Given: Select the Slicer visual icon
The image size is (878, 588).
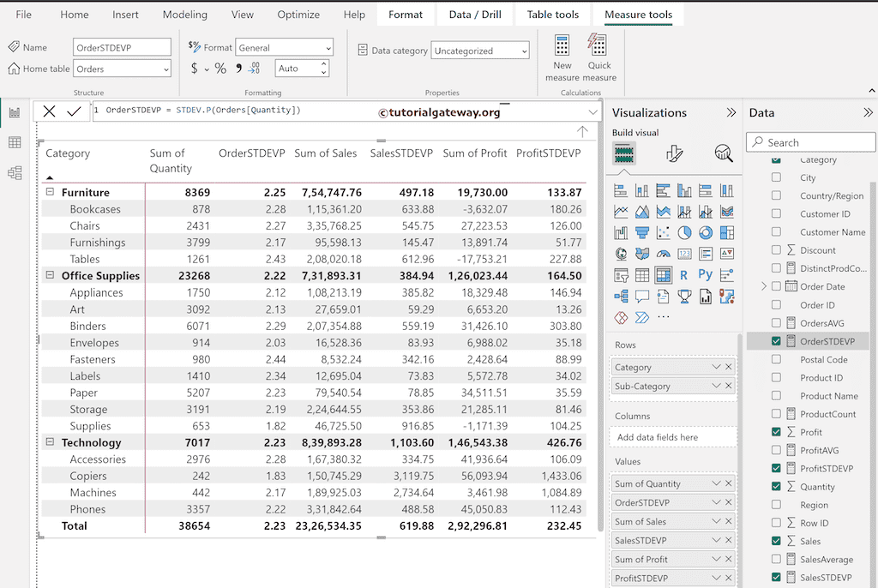Looking at the screenshot, I should [619, 274].
